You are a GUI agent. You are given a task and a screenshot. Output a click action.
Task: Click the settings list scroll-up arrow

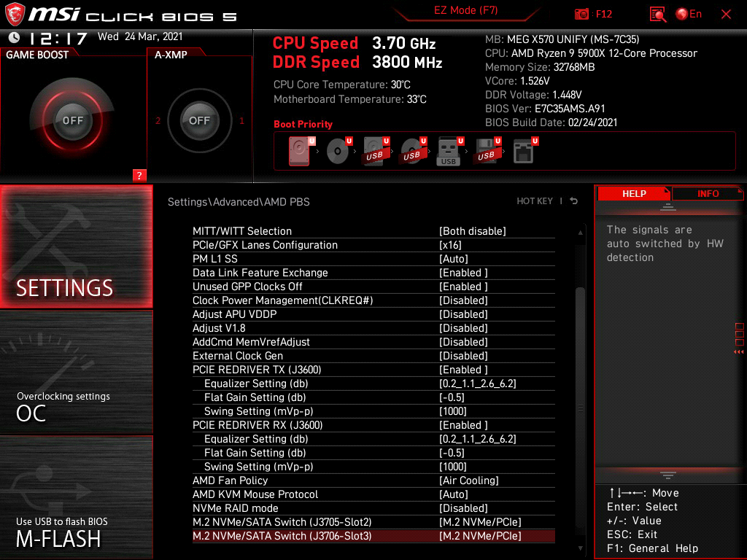[580, 233]
